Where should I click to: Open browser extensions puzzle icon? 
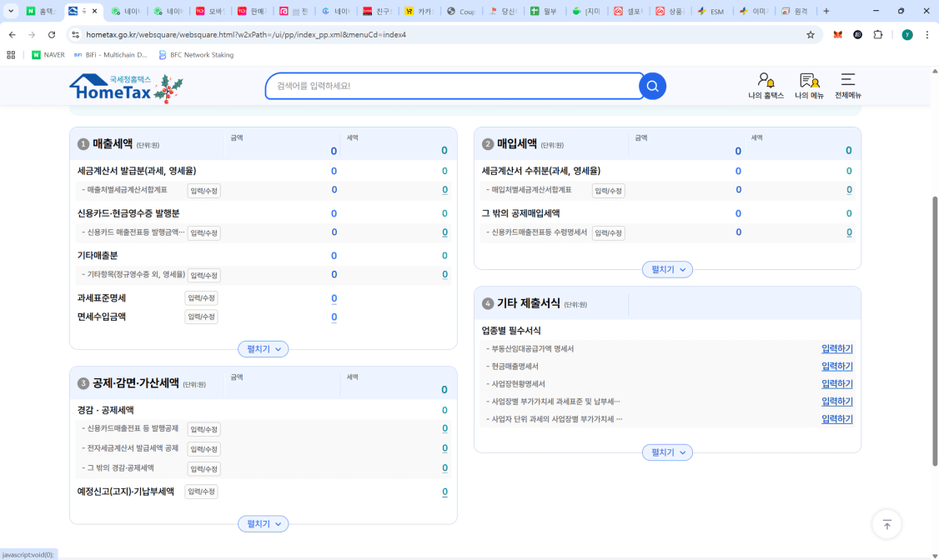click(877, 35)
